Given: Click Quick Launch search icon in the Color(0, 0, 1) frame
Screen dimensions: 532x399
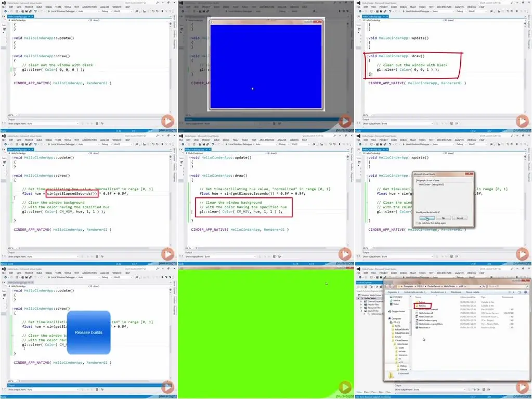Looking at the screenshot, I should (512, 3).
